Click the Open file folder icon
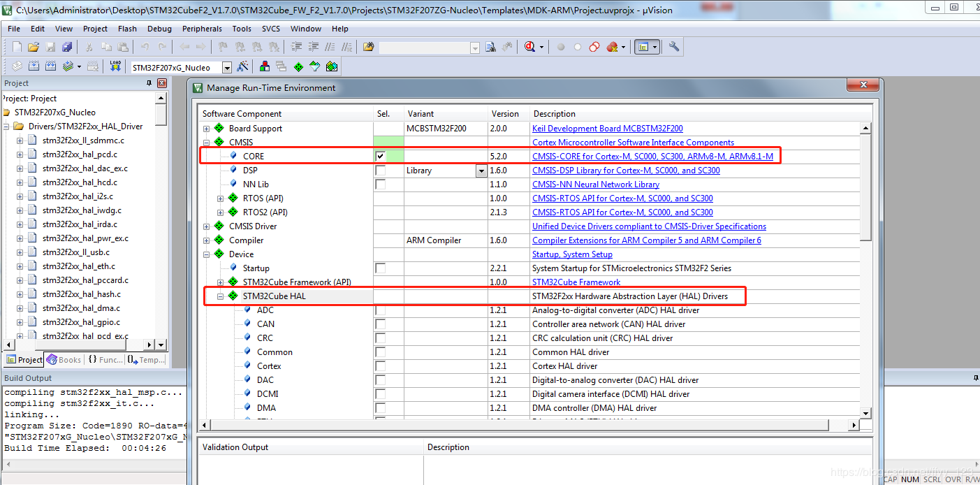The image size is (980, 485). point(33,47)
